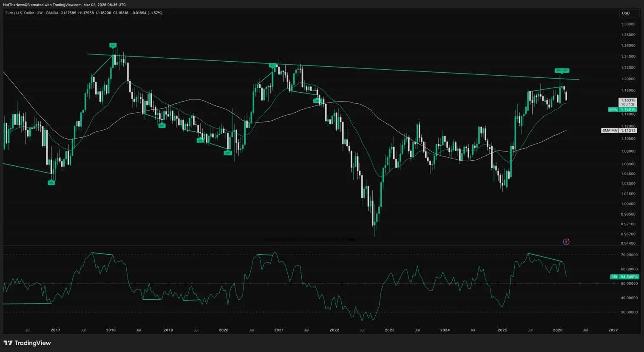The image size is (644, 352).
Task: Click the green marker label below the 2017 low
Action: click(x=51, y=182)
